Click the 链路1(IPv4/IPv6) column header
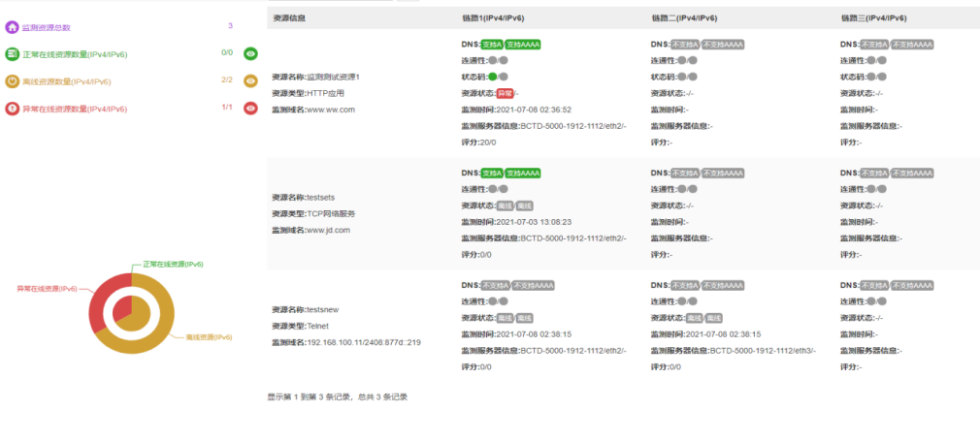 495,18
